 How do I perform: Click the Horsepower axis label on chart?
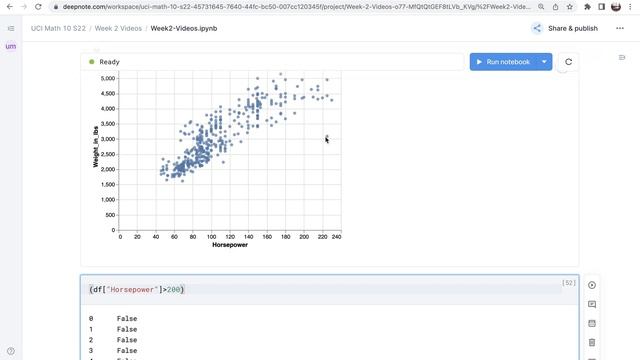pos(230,244)
